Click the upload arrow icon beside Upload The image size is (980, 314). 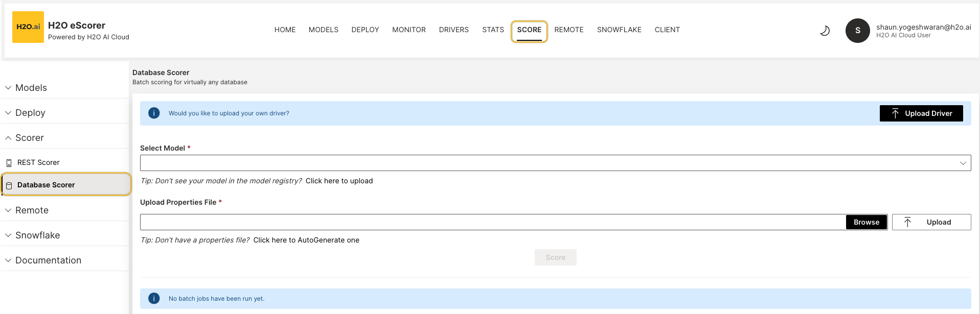(x=907, y=222)
